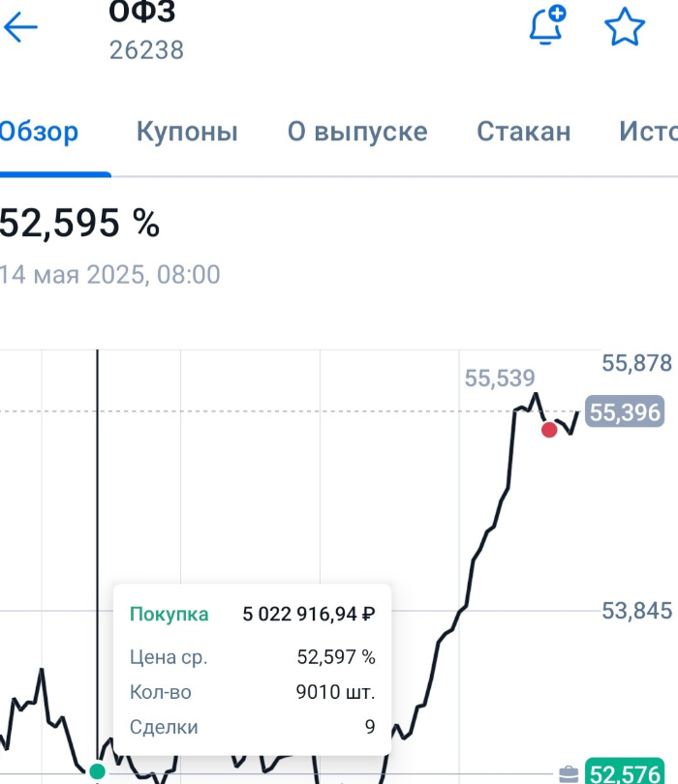Tap the 14 мая 2025, 08:00 date label
Viewport: 678px width, 784px height.
pos(110,275)
